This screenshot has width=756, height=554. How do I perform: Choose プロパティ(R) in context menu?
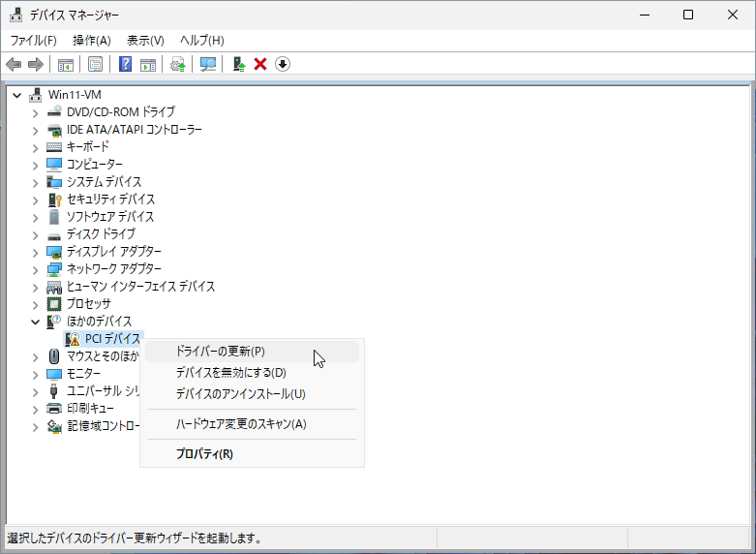[x=252, y=454]
